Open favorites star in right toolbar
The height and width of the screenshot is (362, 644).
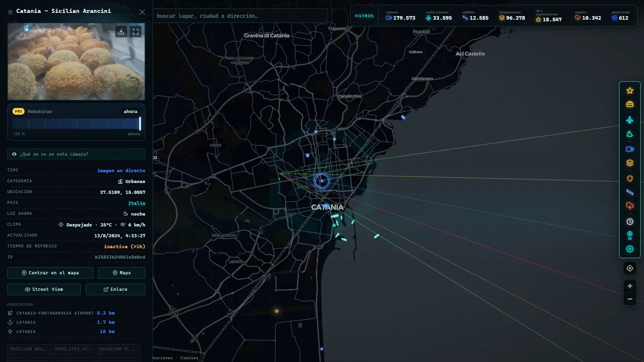click(x=630, y=90)
